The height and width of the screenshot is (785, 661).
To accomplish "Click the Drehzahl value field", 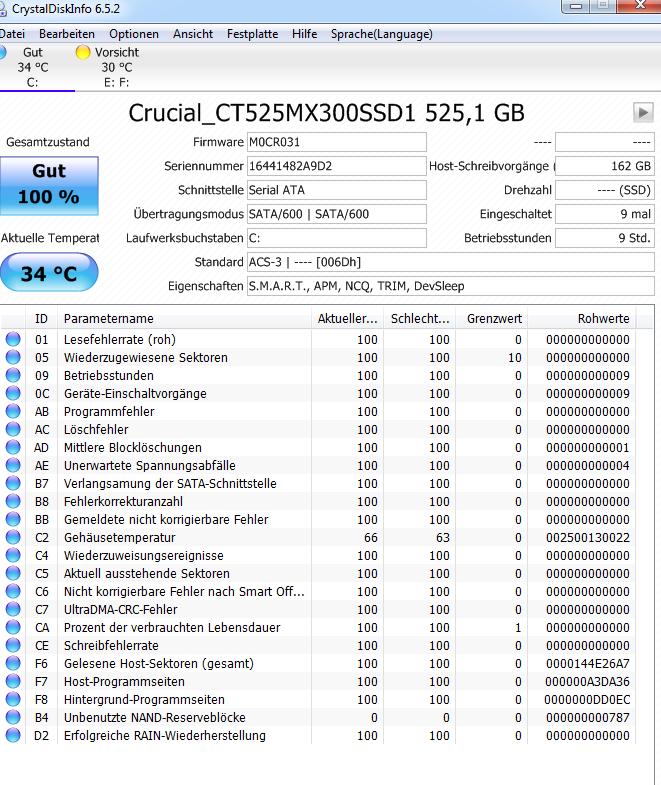I will pos(605,190).
